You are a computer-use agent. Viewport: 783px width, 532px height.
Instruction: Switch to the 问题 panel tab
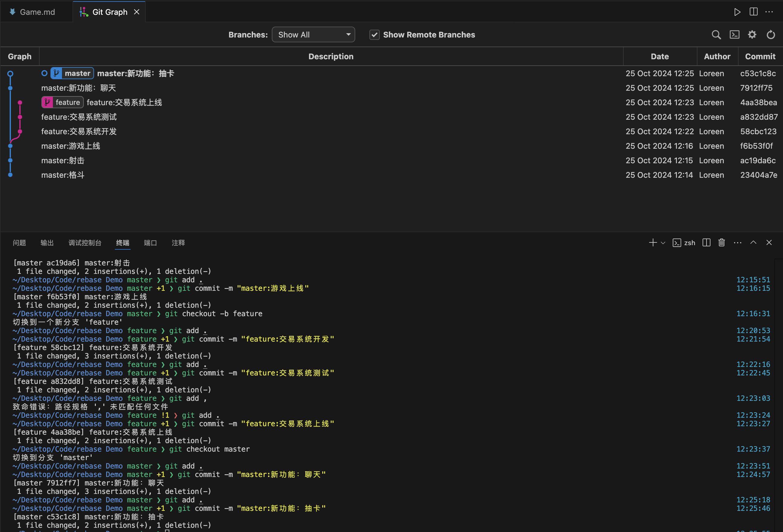(x=19, y=243)
